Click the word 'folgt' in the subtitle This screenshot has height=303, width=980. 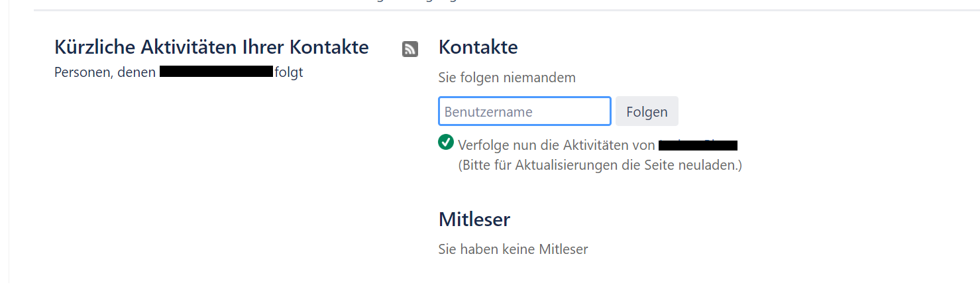point(289,72)
